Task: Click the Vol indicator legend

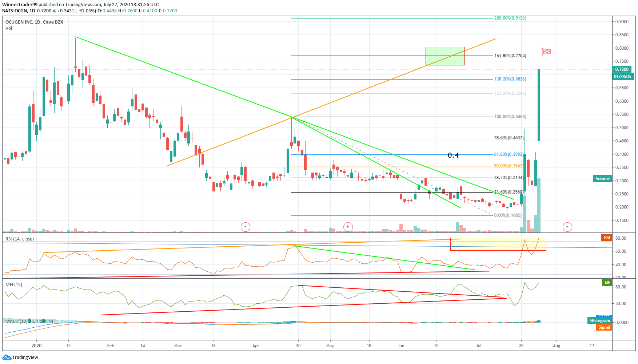Action: coord(9,28)
